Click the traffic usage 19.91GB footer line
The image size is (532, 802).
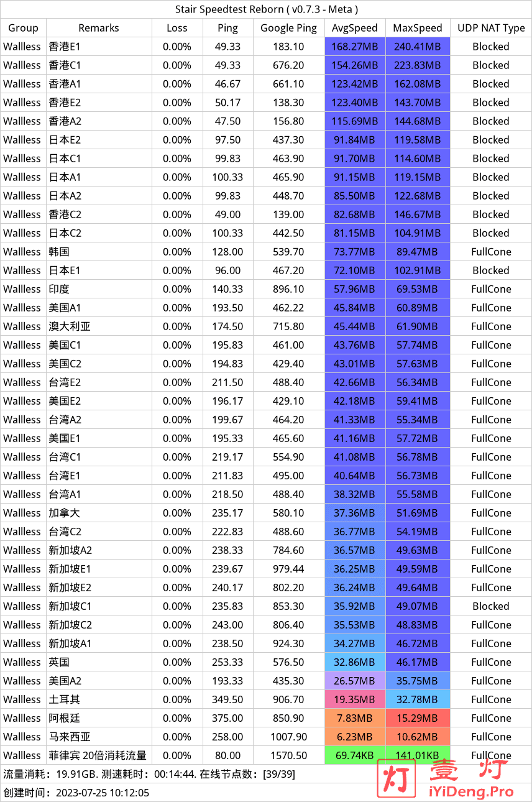coord(149,774)
